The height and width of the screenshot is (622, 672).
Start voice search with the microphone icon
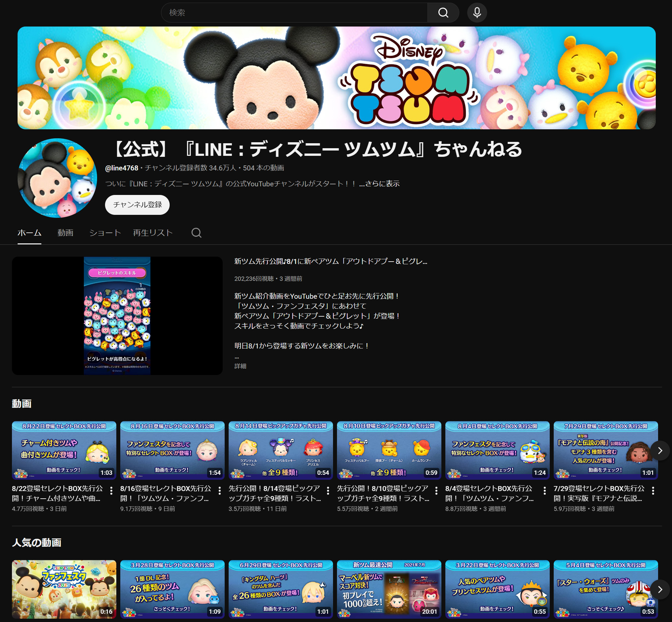point(477,13)
